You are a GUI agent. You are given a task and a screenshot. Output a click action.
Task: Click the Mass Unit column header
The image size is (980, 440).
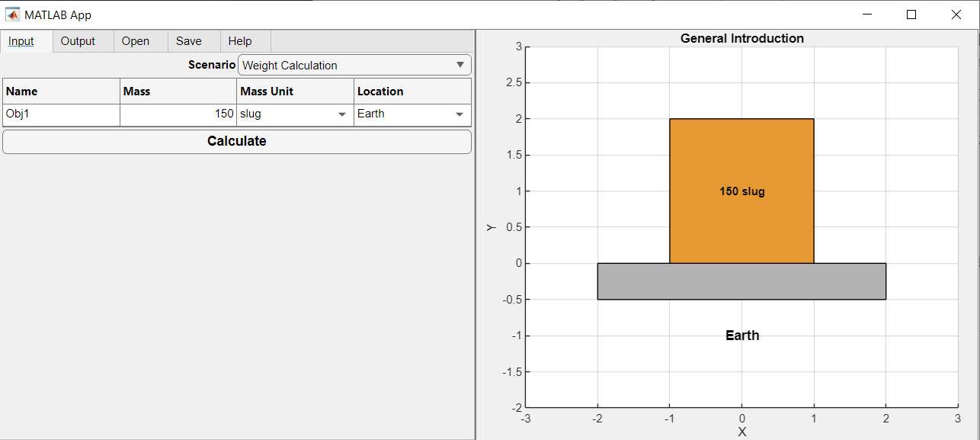(296, 92)
